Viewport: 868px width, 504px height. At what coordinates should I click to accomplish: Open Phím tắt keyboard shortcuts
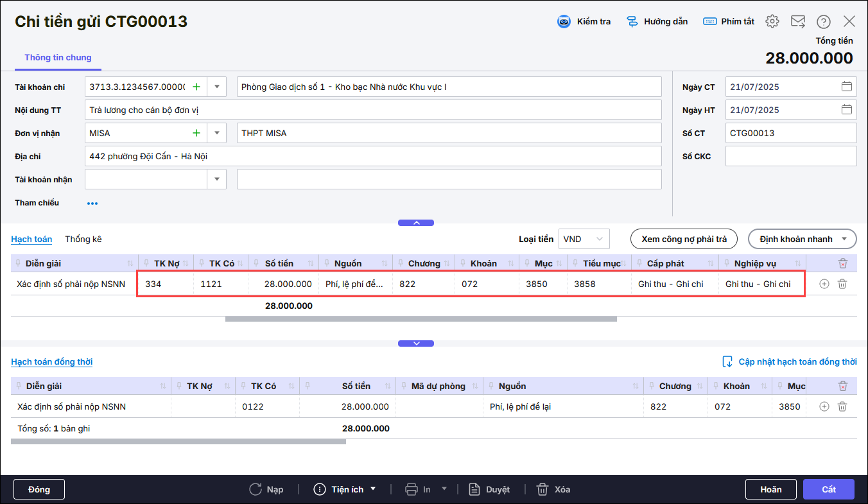[729, 22]
